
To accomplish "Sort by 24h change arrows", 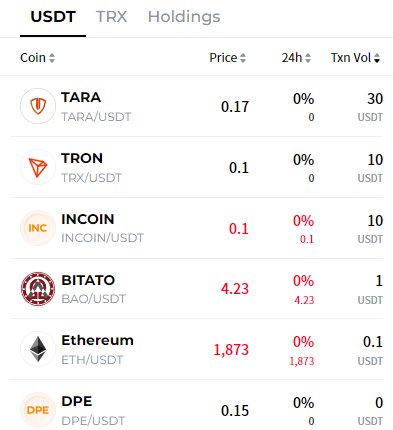I will tap(308, 58).
